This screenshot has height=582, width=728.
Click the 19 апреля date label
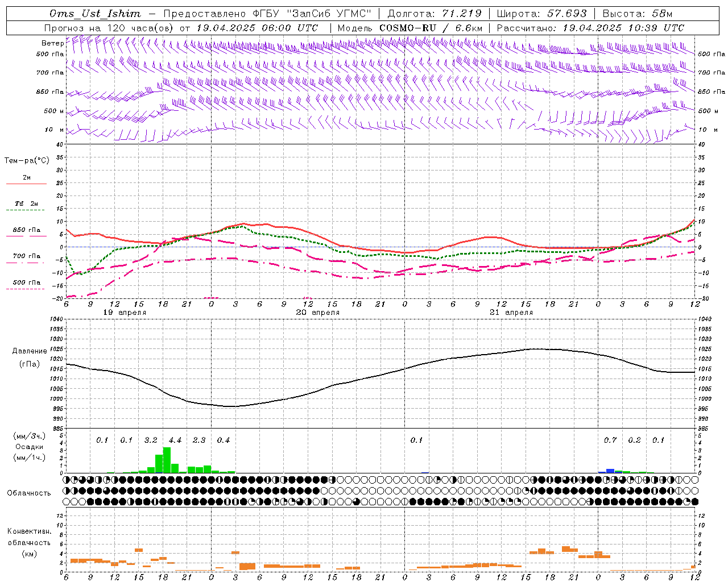click(x=125, y=313)
